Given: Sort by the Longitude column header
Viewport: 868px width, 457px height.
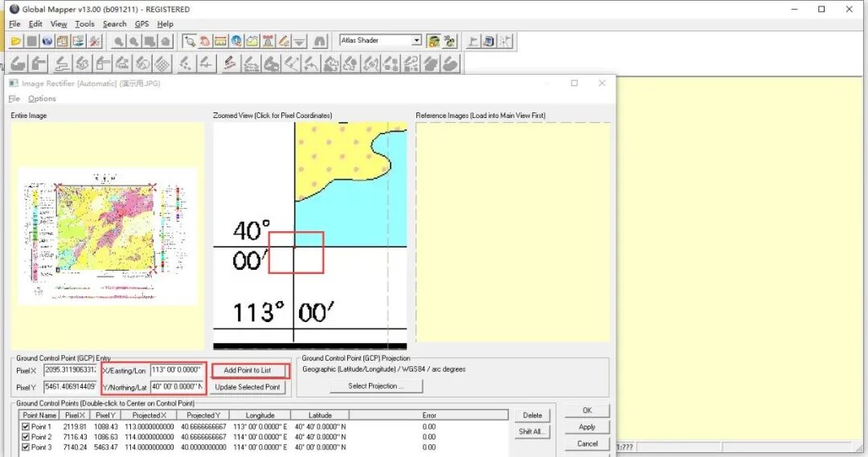Looking at the screenshot, I should click(260, 415).
